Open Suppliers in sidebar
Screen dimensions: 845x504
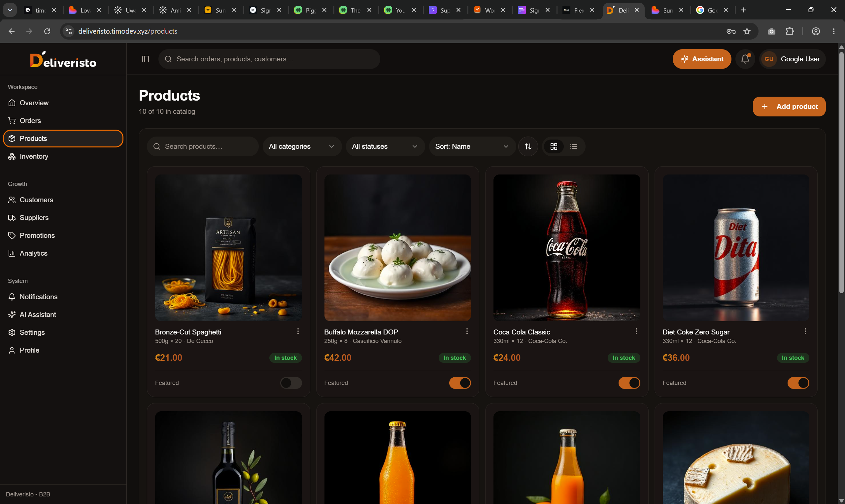(x=63, y=218)
